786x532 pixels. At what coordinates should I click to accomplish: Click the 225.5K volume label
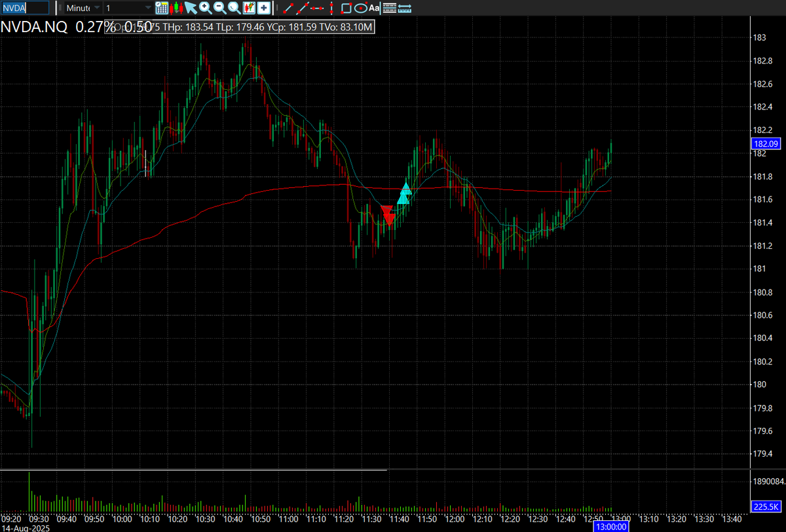click(766, 506)
